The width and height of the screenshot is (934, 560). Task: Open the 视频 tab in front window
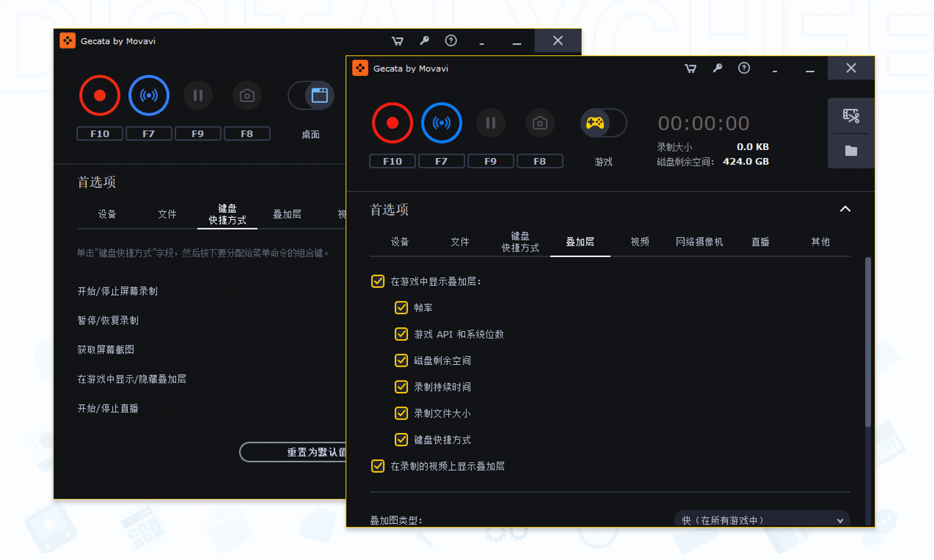(x=639, y=242)
